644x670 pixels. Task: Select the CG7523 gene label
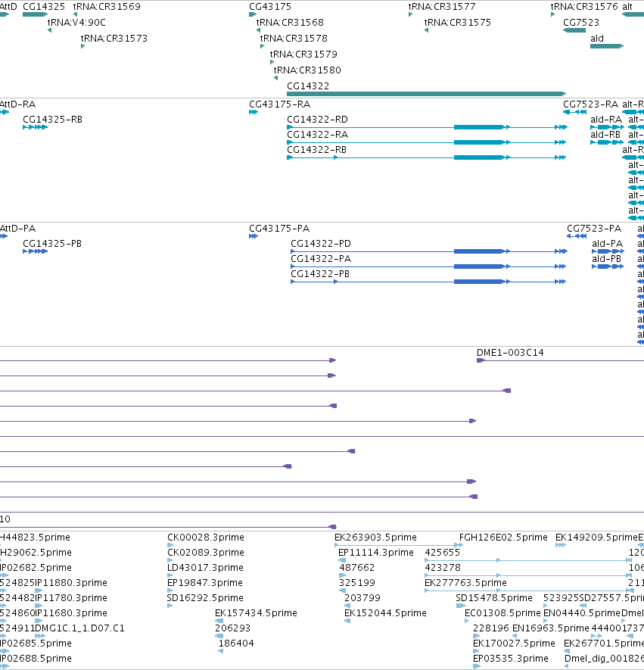581,22
